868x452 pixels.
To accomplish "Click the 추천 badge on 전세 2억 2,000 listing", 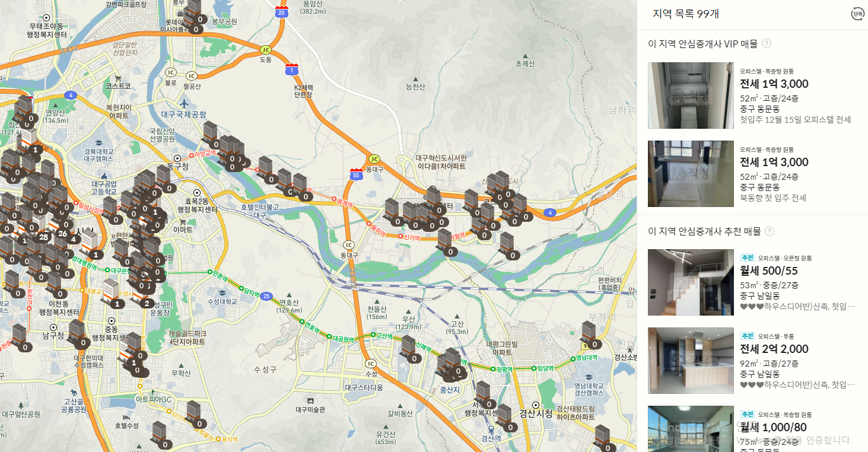I will [747, 336].
